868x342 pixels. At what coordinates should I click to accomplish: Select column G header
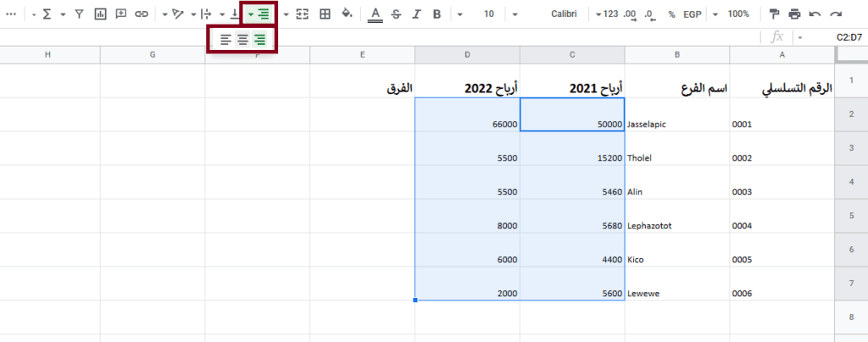point(153,54)
